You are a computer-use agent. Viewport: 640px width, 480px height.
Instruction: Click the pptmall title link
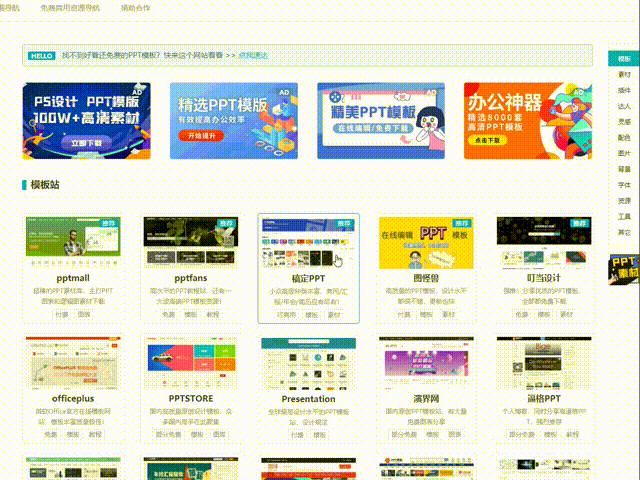tap(73, 278)
